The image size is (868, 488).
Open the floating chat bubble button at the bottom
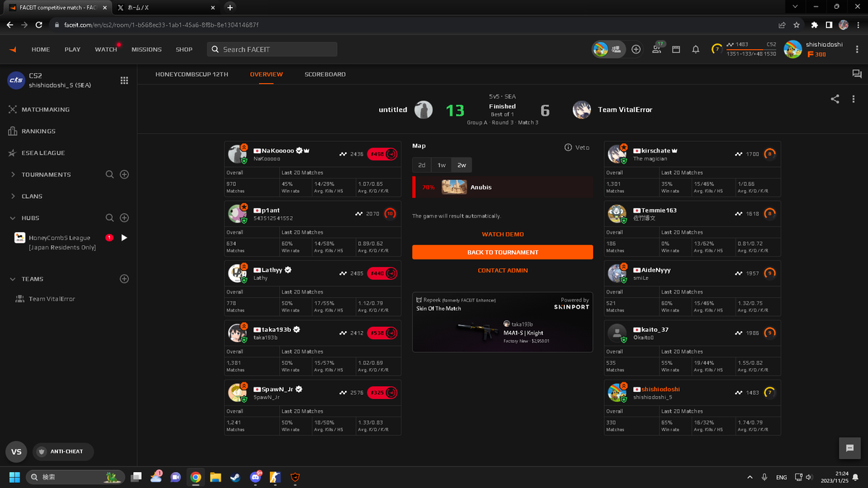point(849,448)
